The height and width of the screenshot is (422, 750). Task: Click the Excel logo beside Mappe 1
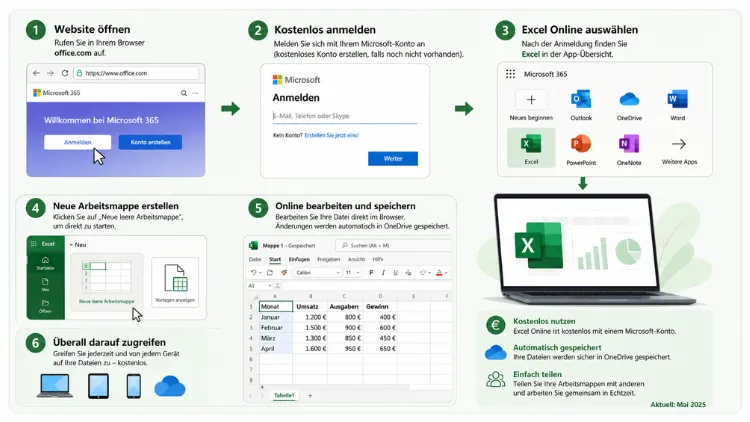click(x=254, y=245)
